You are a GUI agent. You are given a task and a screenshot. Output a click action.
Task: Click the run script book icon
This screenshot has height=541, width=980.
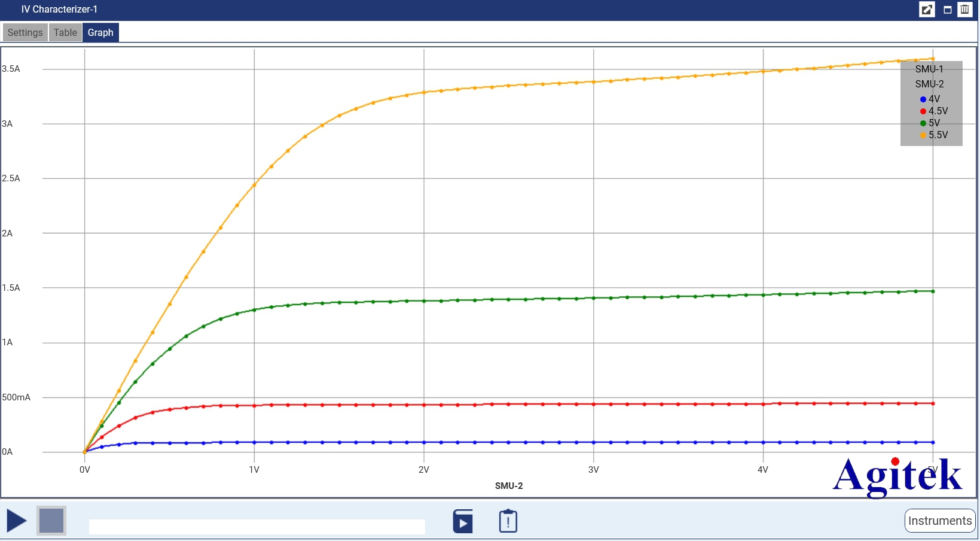[463, 521]
